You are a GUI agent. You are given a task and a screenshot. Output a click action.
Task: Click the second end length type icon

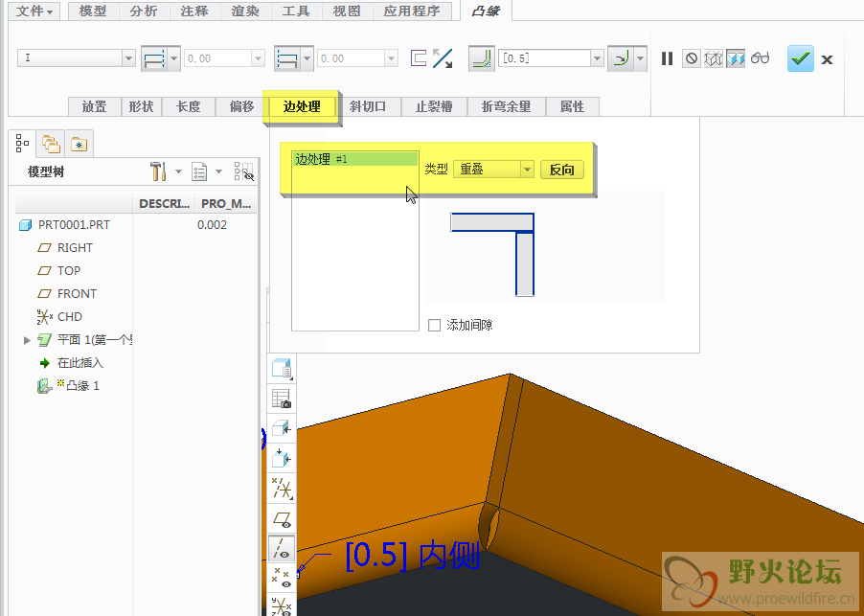point(287,58)
